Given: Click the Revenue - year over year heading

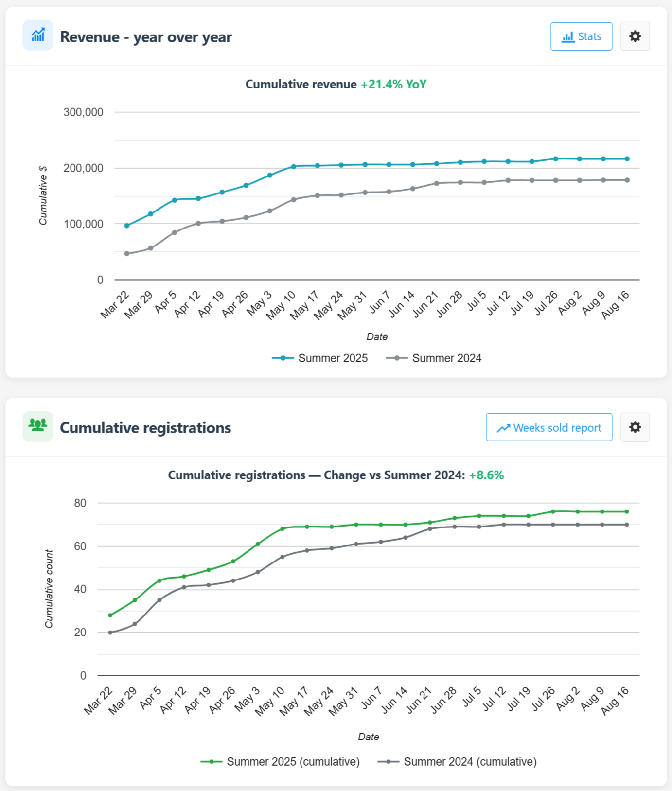Looking at the screenshot, I should [x=146, y=37].
